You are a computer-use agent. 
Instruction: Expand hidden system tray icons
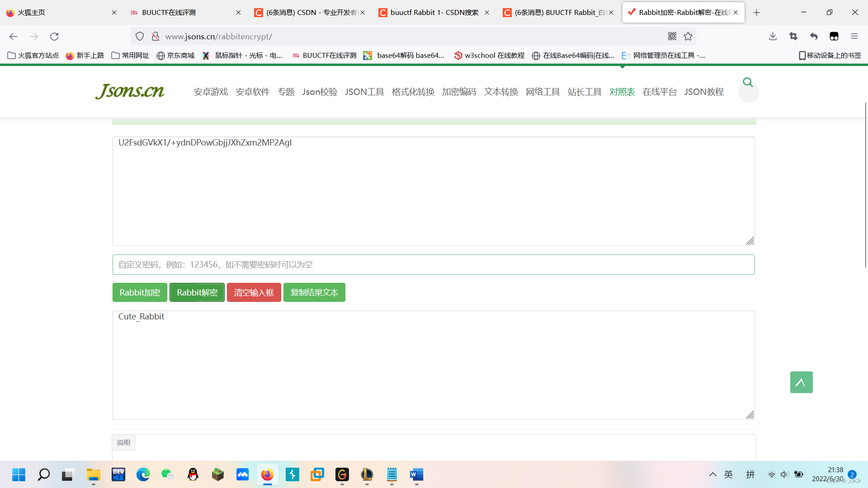(x=712, y=474)
